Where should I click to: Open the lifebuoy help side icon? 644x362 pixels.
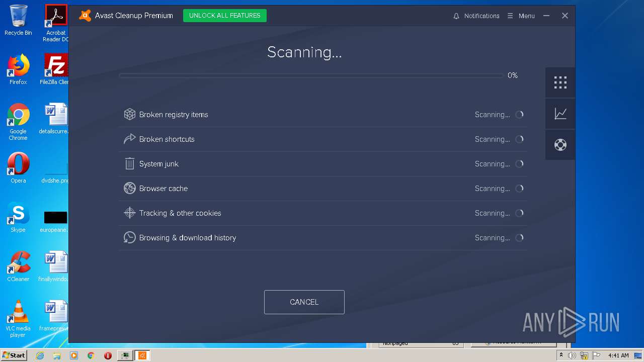(560, 145)
